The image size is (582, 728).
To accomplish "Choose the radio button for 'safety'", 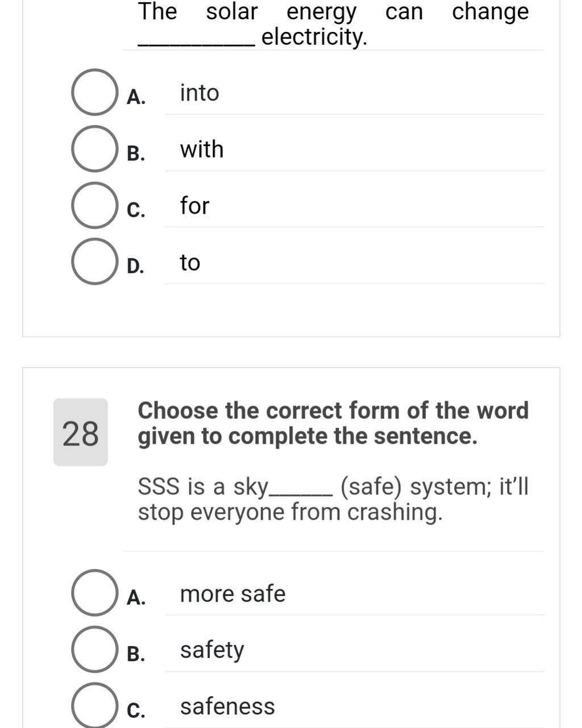I will tap(94, 650).
